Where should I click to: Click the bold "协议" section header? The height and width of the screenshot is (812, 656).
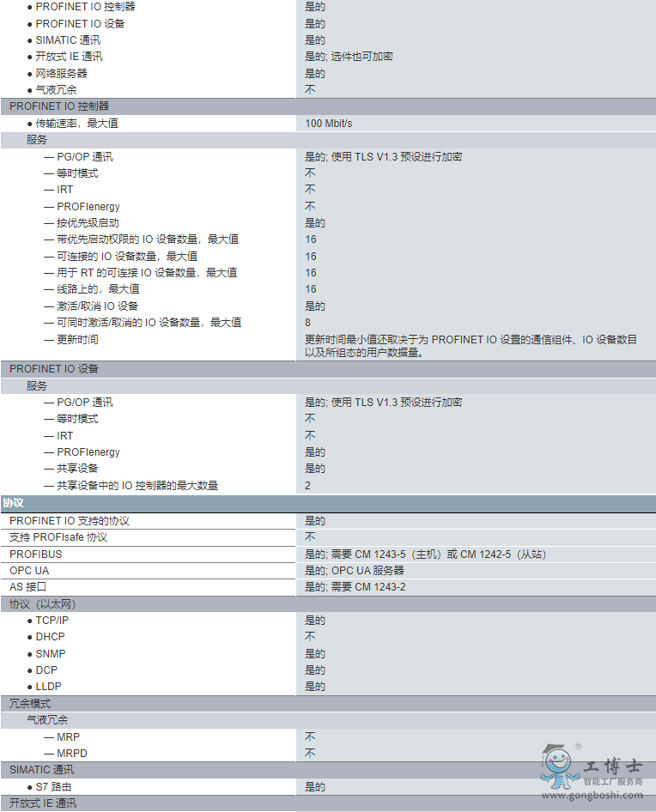(x=13, y=503)
